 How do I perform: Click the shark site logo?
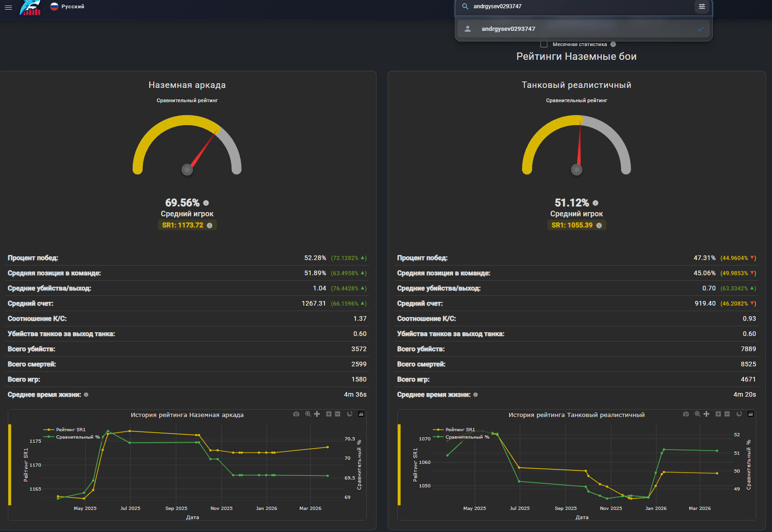(30, 8)
